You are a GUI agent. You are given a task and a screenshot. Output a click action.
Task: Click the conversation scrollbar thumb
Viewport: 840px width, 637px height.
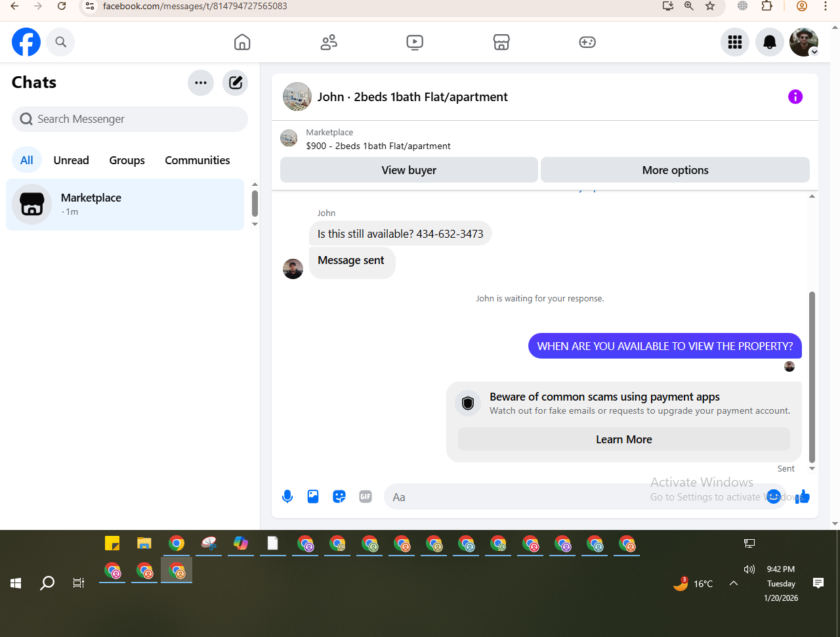[x=812, y=378]
